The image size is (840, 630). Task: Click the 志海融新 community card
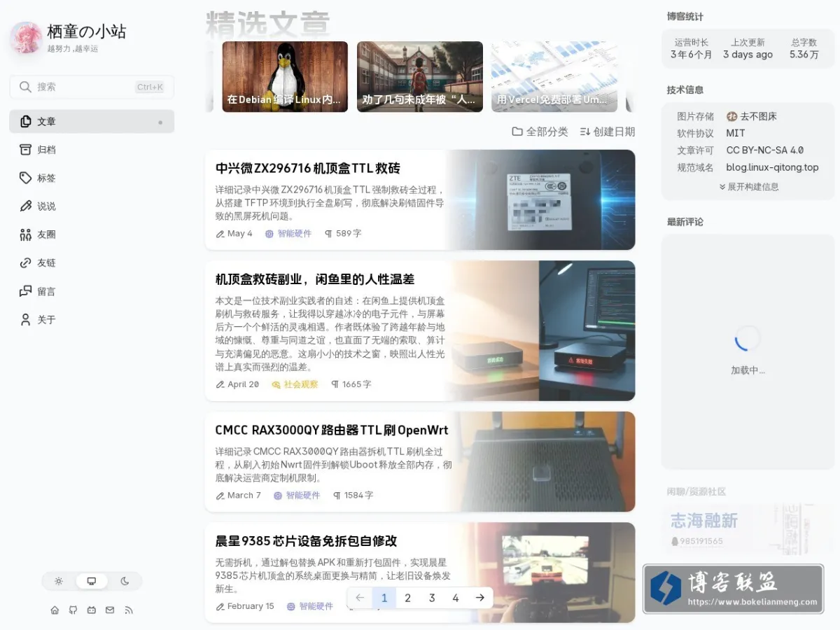748,528
